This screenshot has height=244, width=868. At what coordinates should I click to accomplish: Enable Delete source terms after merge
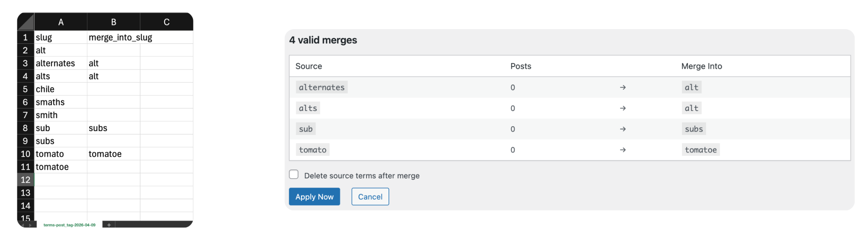click(294, 175)
